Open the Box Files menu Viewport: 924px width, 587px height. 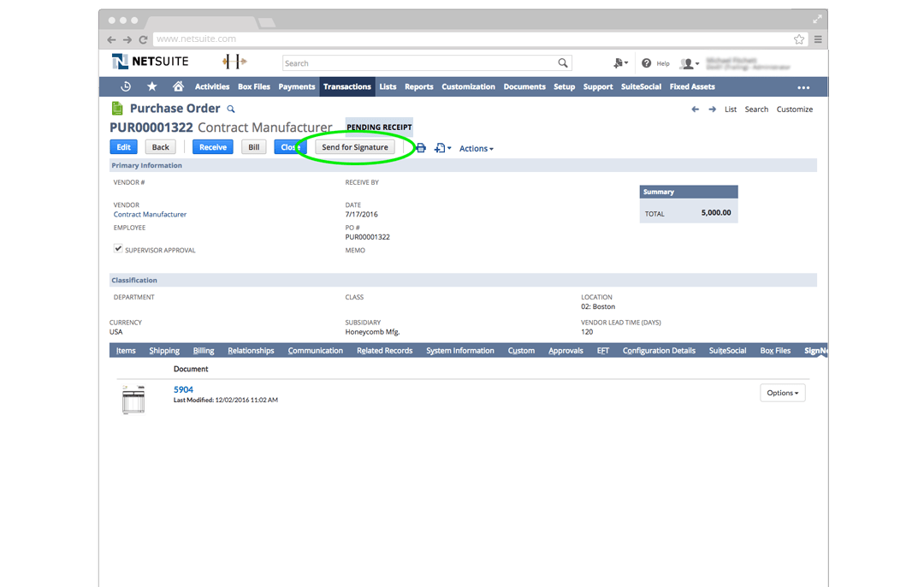[x=254, y=86]
